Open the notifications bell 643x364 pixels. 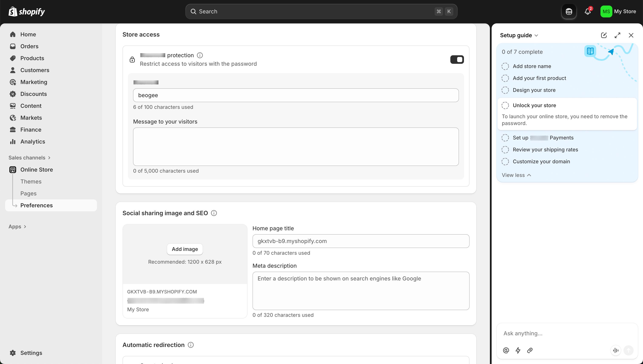[x=587, y=11]
